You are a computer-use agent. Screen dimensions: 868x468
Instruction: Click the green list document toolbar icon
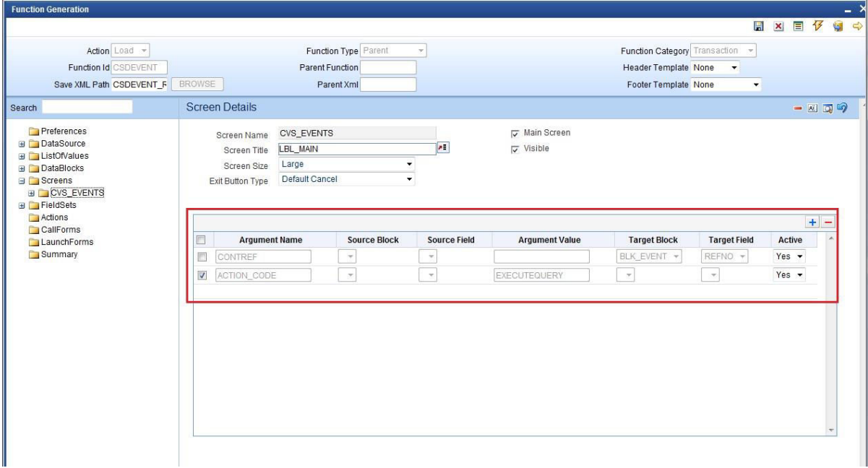pos(799,26)
